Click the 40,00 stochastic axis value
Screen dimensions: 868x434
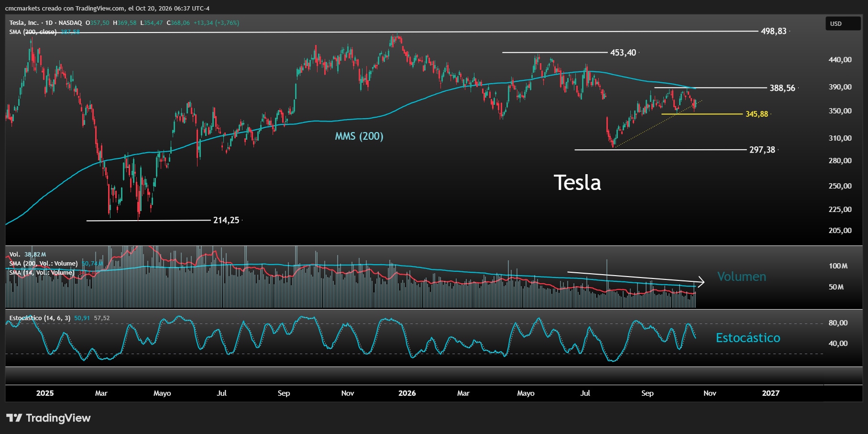pyautogui.click(x=838, y=344)
